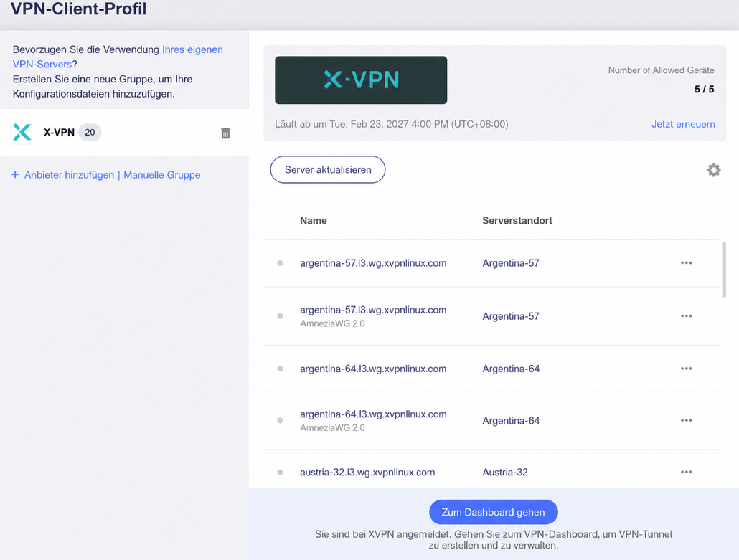
Task: Click Austria-32 location cell
Action: coord(505,472)
